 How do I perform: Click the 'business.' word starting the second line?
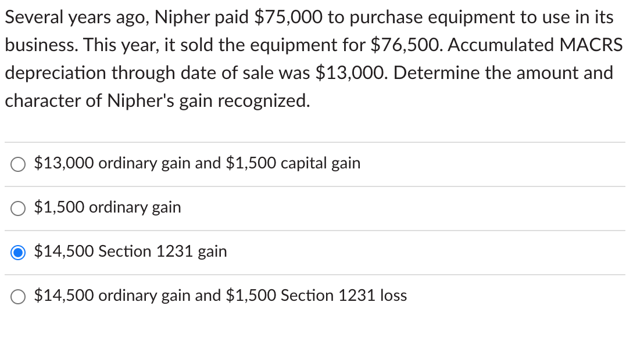tap(41, 45)
